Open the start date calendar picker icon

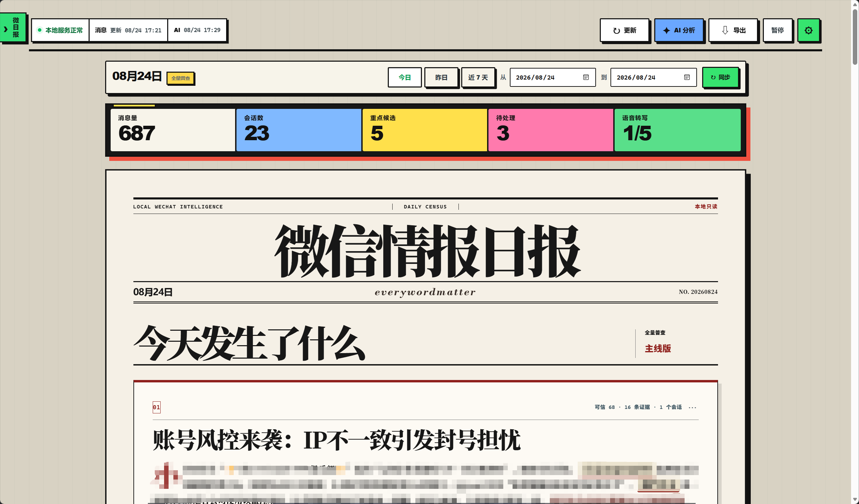coord(586,78)
